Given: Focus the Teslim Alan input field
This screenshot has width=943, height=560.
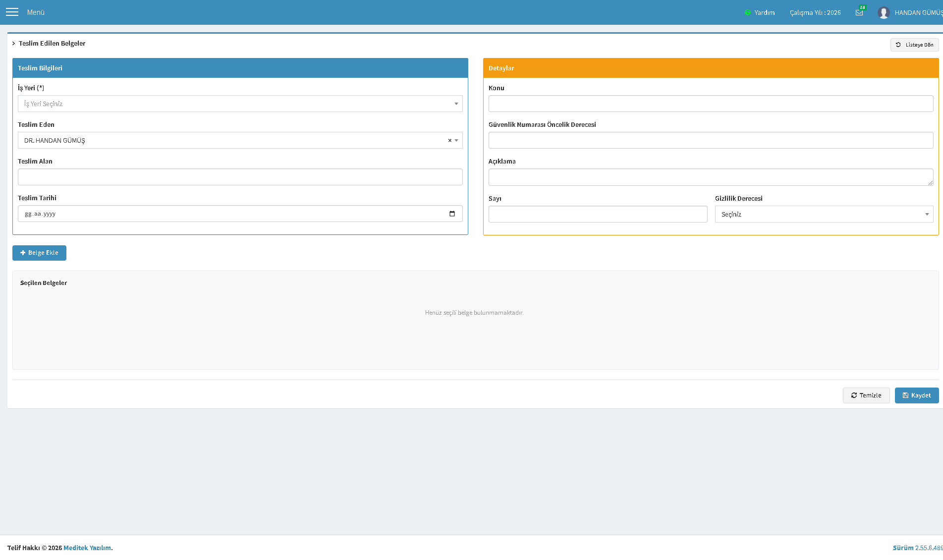Looking at the screenshot, I should pyautogui.click(x=240, y=177).
